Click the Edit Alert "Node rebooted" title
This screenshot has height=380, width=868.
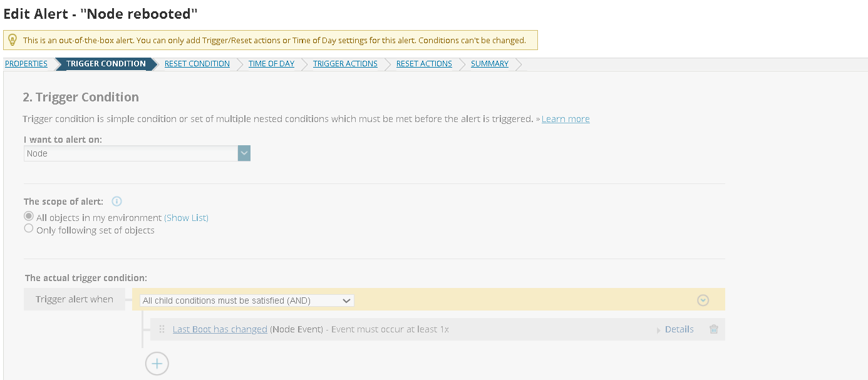coord(101,13)
